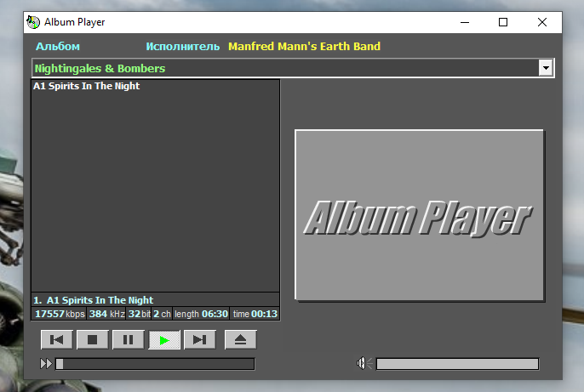Mute audio via the speaker icon
Screen dimensions: 584x392
[x=364, y=363]
